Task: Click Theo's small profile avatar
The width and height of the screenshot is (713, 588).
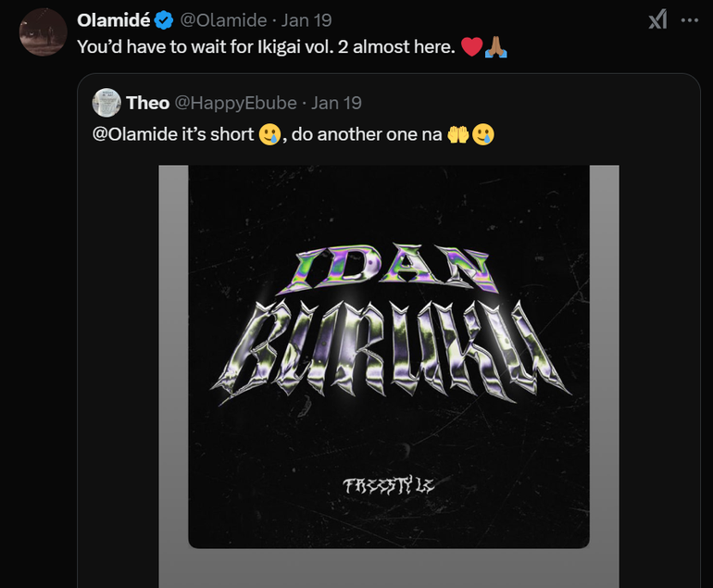Action: click(106, 103)
